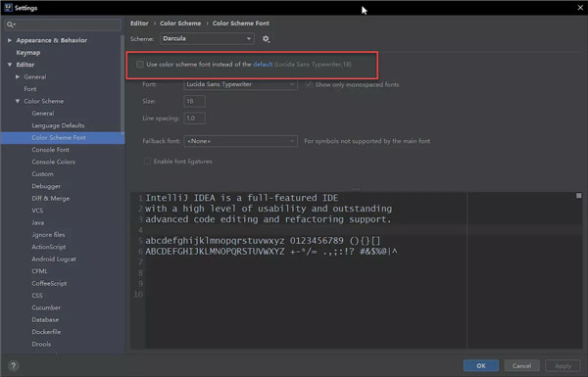Click the Color Scheme Font breadcrumb
Viewport: 588px width, 377px height.
[241, 24]
